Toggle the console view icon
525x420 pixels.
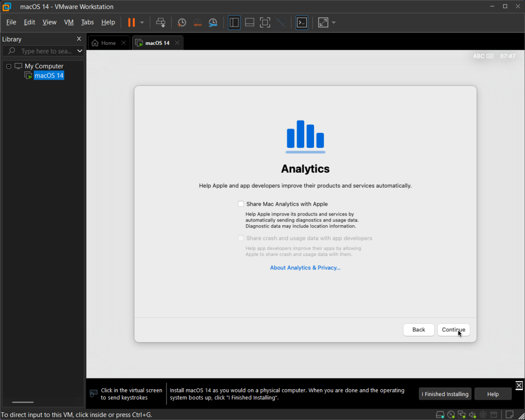[x=302, y=23]
